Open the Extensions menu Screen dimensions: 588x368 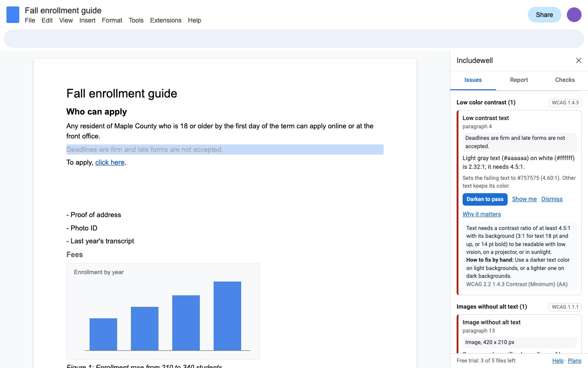166,20
